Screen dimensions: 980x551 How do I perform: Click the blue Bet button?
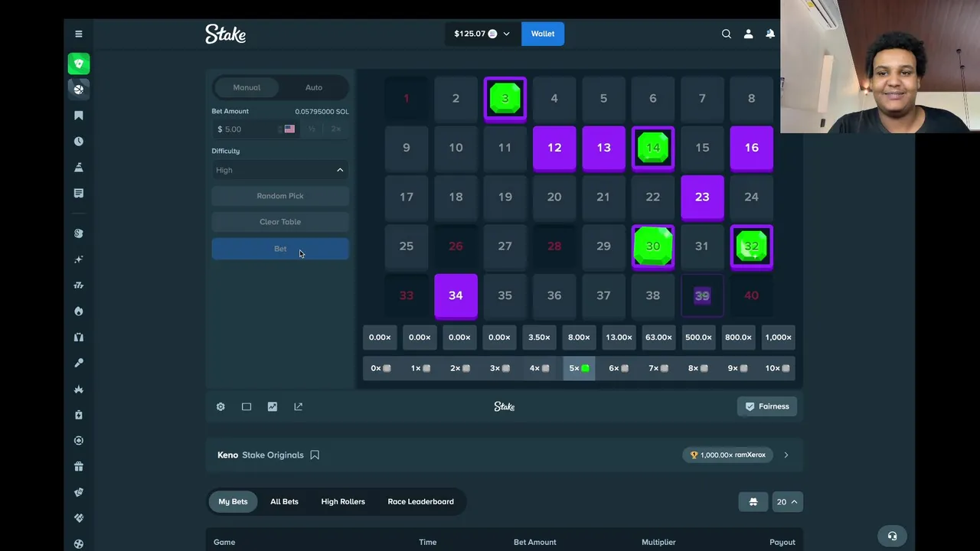click(280, 249)
